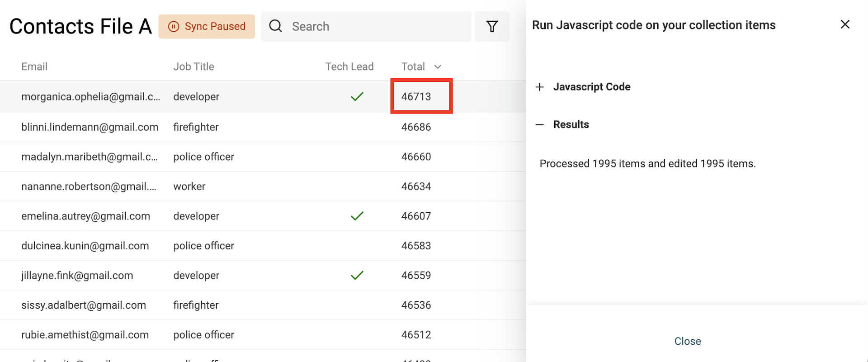Click the pause icon in Sync Paused
The image size is (868, 362).
tap(174, 27)
